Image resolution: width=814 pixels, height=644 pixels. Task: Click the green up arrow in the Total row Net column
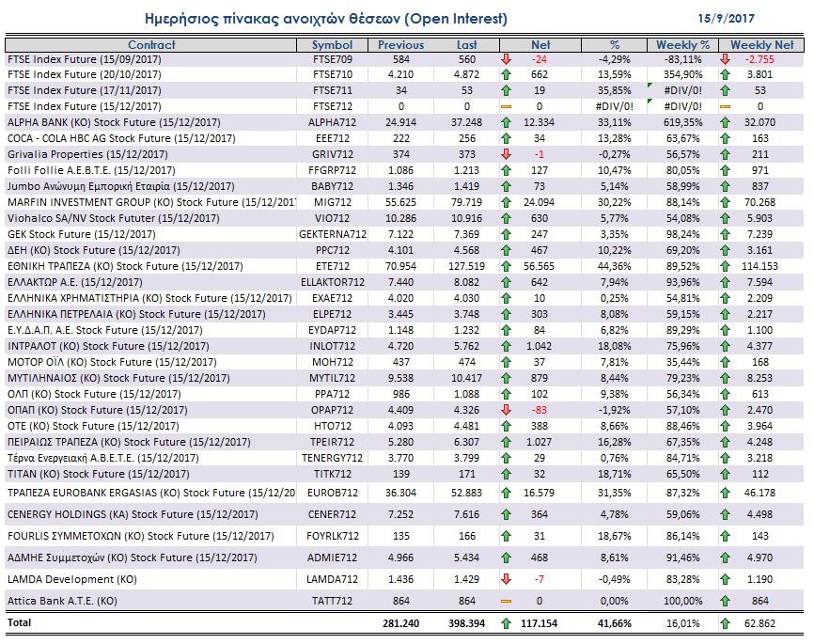point(506,623)
